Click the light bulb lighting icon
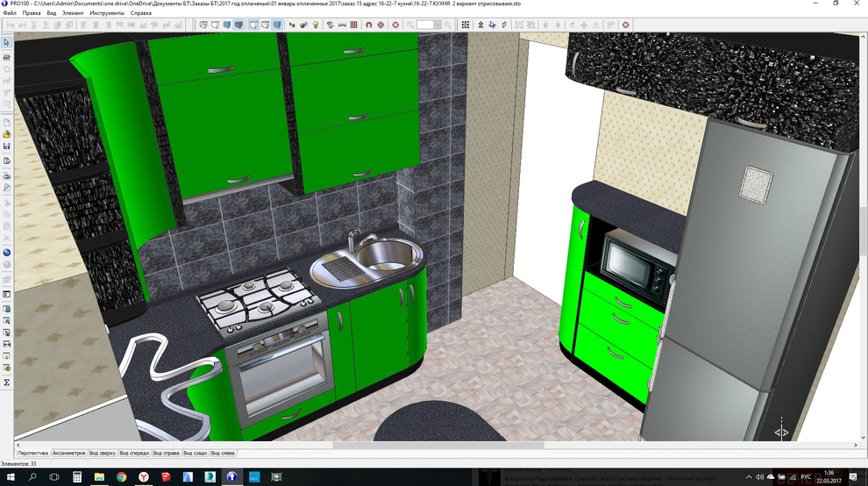This screenshot has width=868, height=486. tap(315, 25)
